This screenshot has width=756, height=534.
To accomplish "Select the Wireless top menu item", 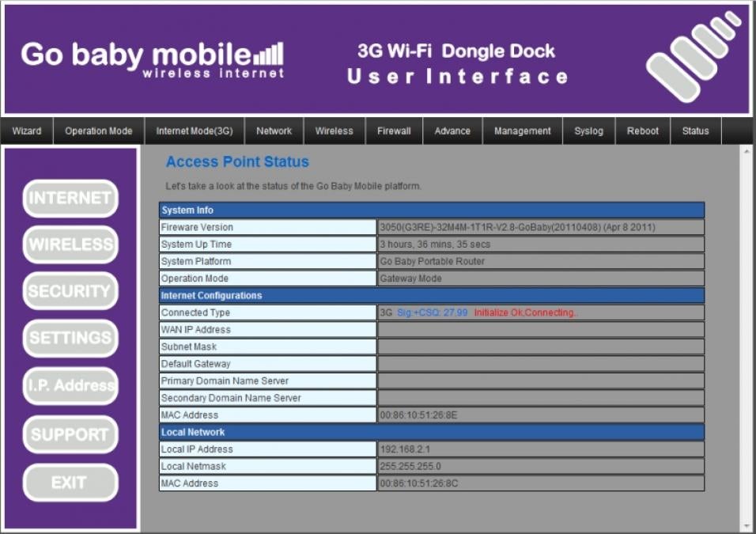I will pyautogui.click(x=335, y=131).
